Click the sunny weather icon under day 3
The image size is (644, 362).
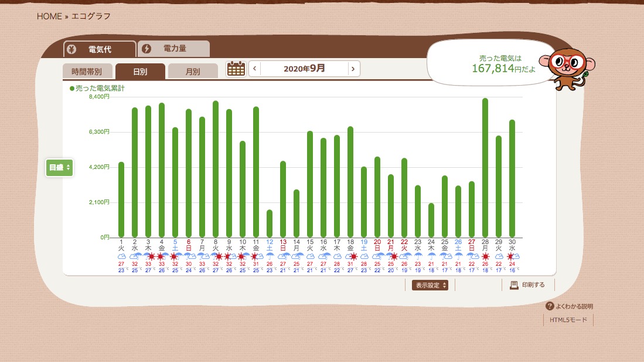(151, 256)
